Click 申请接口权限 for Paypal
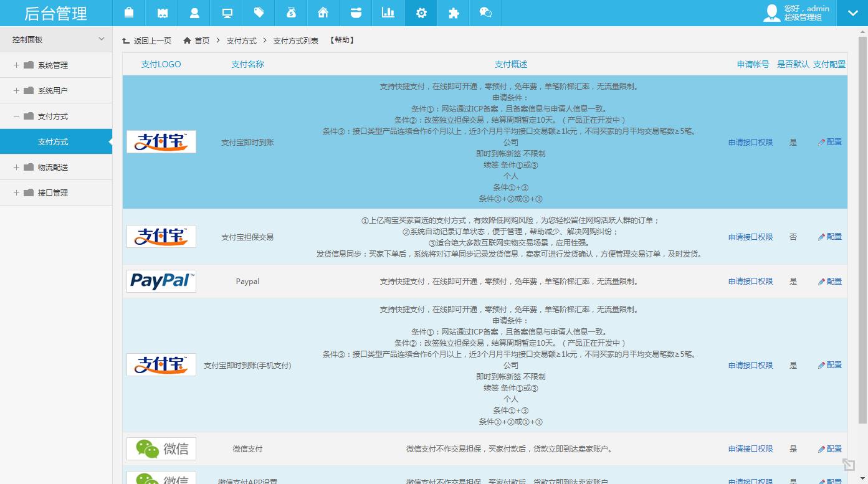868x484 pixels. (750, 282)
